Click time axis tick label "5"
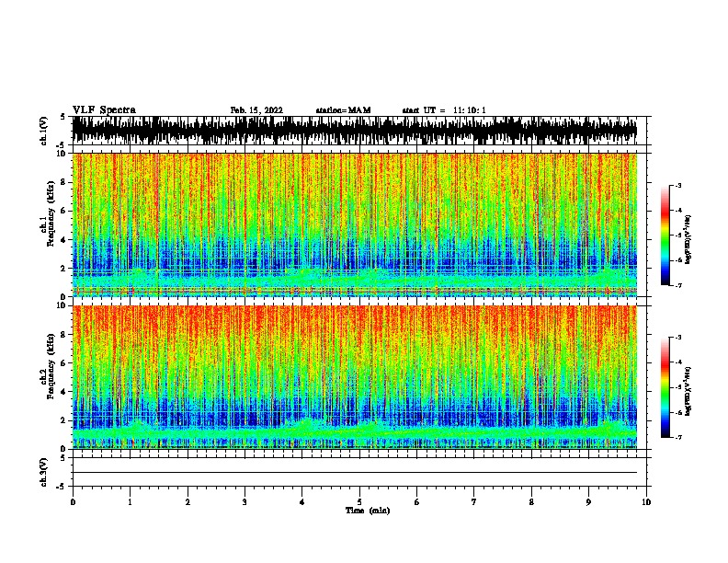 pyautogui.click(x=359, y=501)
